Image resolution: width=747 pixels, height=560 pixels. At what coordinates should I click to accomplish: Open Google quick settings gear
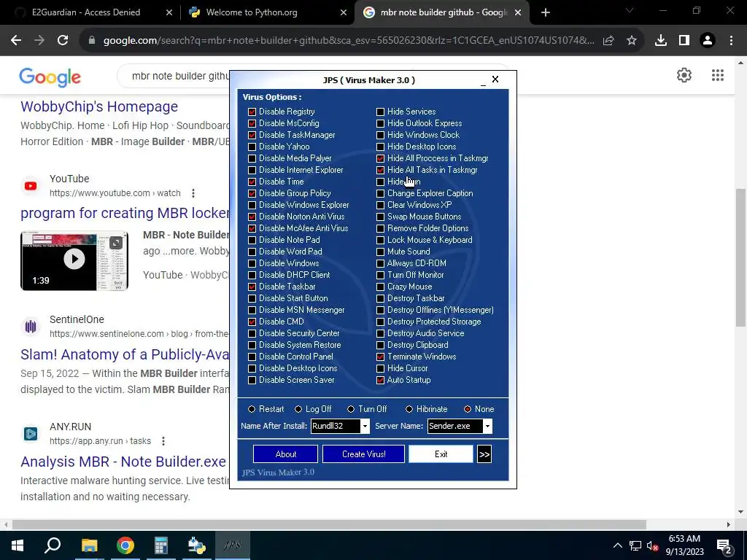click(x=684, y=75)
